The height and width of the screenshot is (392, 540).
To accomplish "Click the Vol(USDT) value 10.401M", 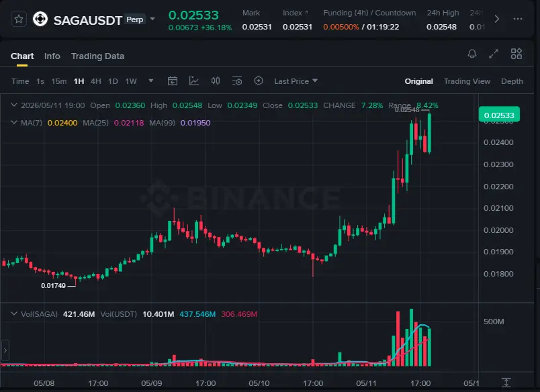I will point(158,314).
